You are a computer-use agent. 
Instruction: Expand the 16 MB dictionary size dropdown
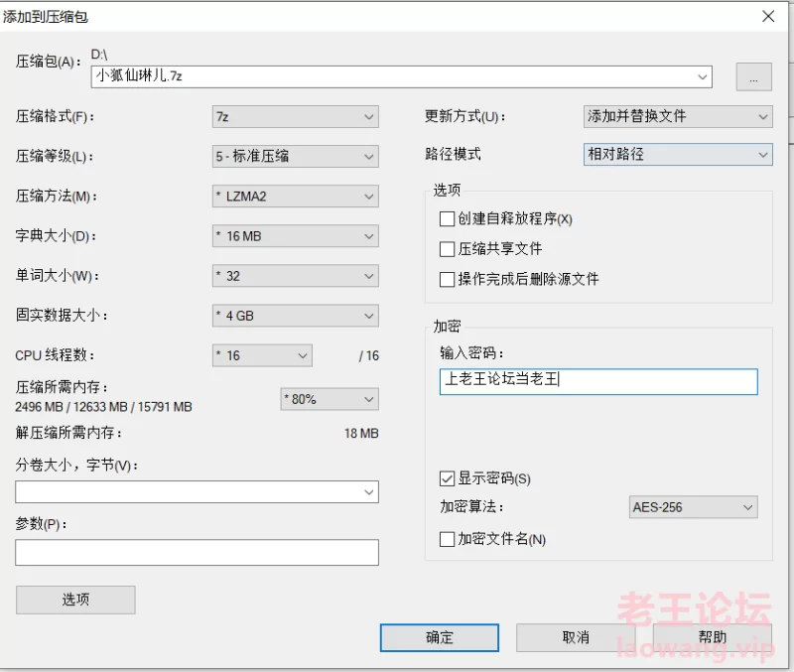click(295, 236)
